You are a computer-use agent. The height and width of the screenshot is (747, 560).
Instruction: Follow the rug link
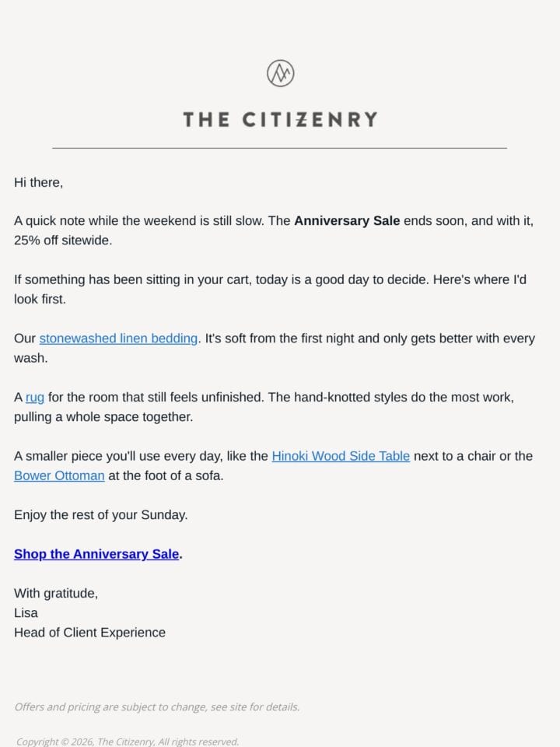tap(35, 397)
